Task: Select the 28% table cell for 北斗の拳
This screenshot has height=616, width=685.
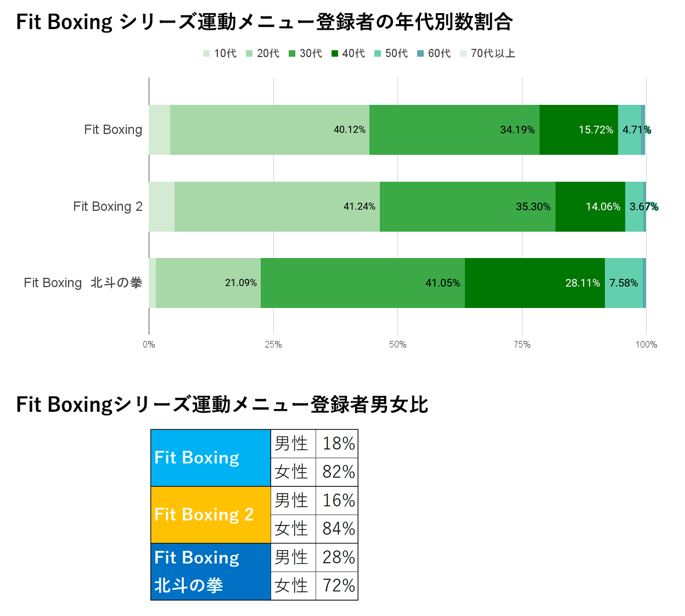Action: click(x=338, y=557)
